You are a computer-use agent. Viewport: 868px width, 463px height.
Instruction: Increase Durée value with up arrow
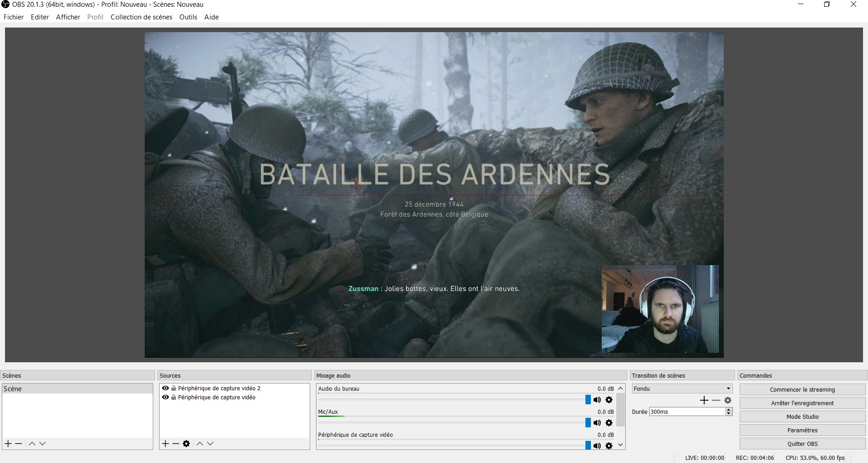[728, 410]
